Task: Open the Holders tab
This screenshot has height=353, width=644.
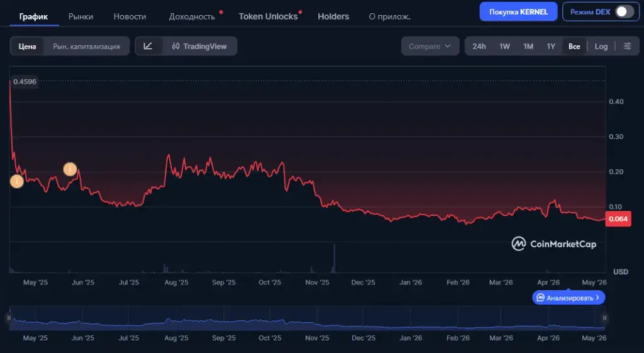Action: [333, 16]
